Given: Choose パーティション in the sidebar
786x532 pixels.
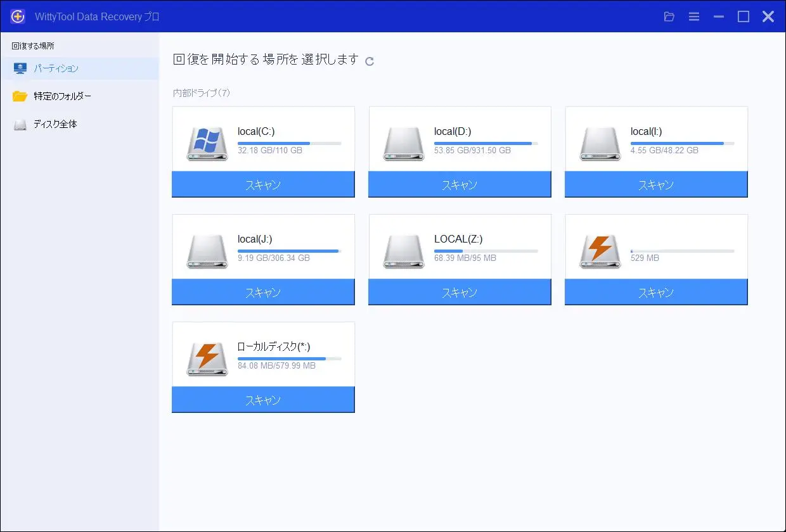Looking at the screenshot, I should pos(56,68).
